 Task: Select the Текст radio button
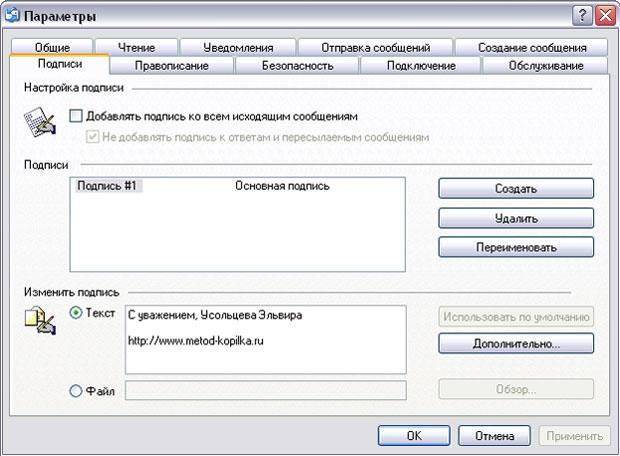coord(76,313)
